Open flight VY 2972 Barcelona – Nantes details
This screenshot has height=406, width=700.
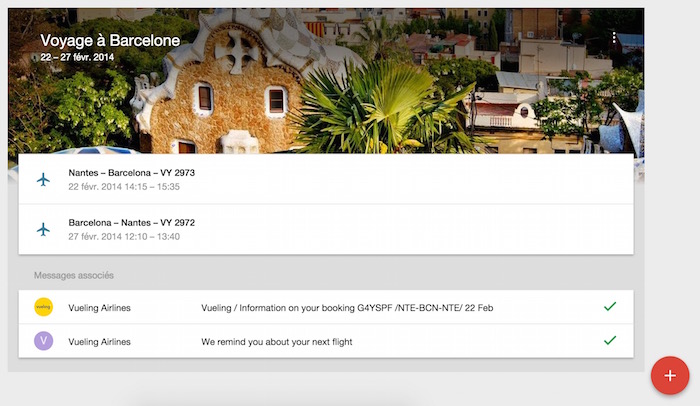(x=326, y=230)
